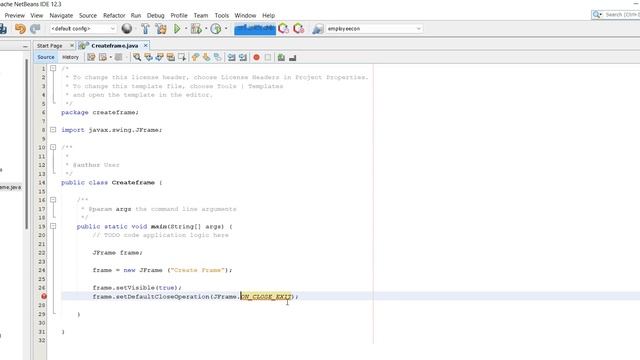
Task: Toggle the Highlight Search icon
Action: point(171,58)
